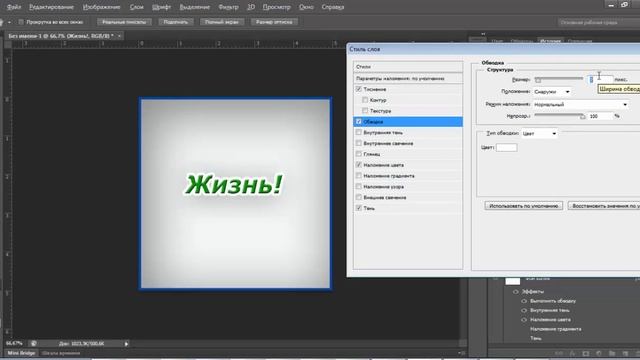
Task: Open the Шрифт menu
Action: [x=161, y=7]
